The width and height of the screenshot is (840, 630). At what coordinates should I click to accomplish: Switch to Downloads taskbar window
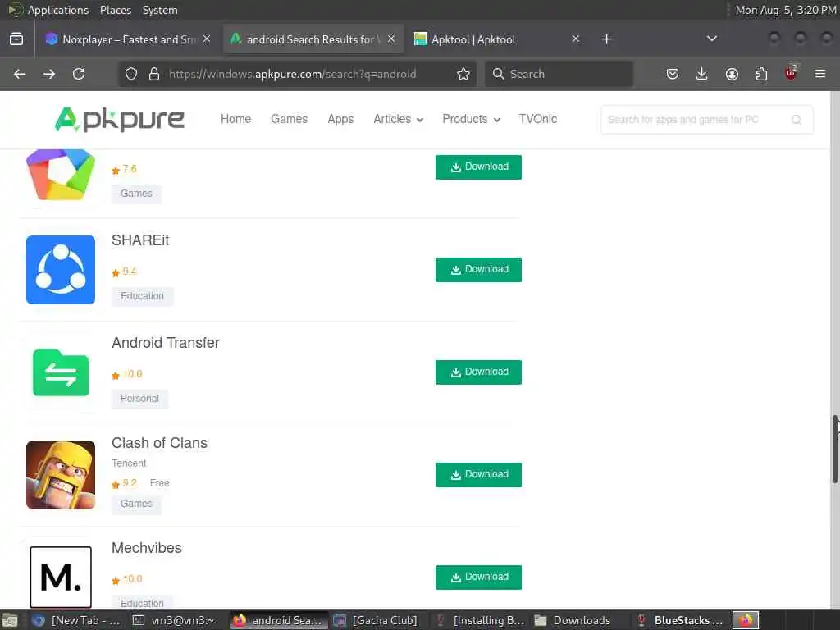pyautogui.click(x=574, y=620)
